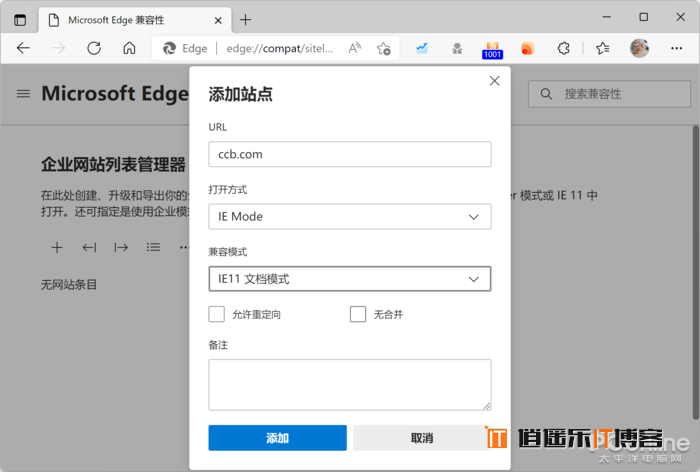Screen dimensions: 700x472
Task: Open a new tab with plus button
Action: pyautogui.click(x=246, y=19)
